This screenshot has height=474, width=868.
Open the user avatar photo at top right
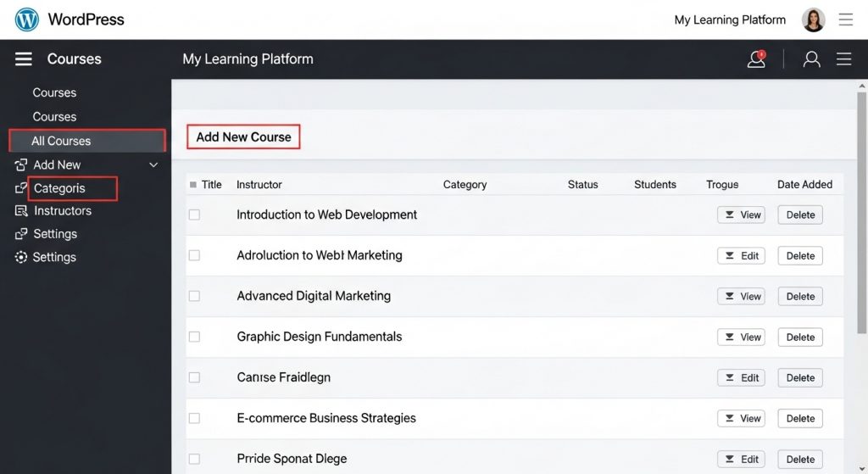(x=813, y=20)
